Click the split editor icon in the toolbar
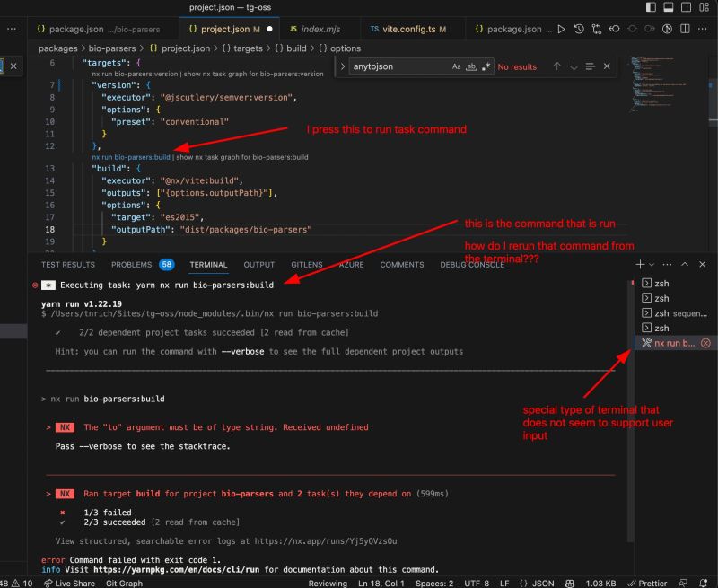Screen dimensions: 718x588 click(684, 28)
